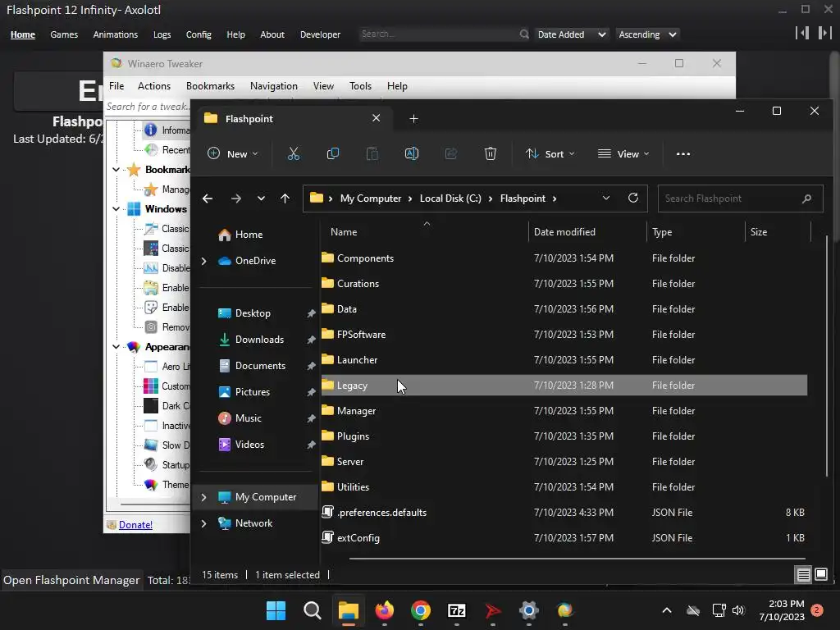Open the Logs tab in Flashpoint
Image resolution: width=840 pixels, height=630 pixels.
coord(162,34)
